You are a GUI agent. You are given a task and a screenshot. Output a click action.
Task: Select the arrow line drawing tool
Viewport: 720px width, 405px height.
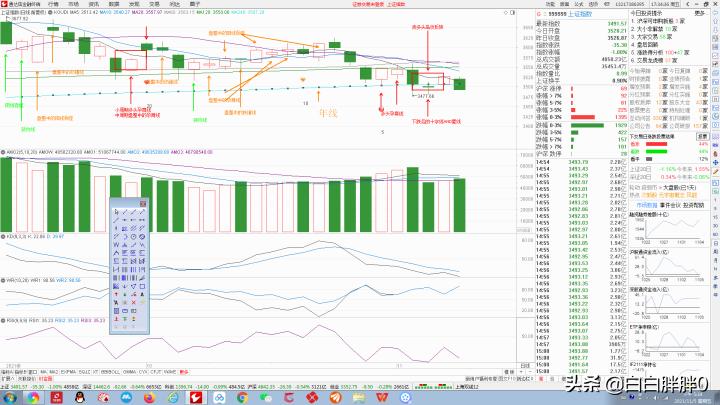pyautogui.click(x=142, y=212)
